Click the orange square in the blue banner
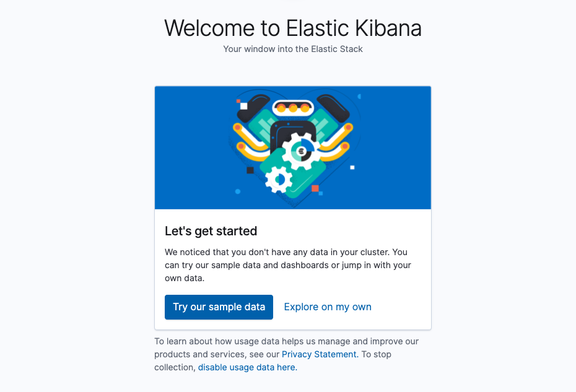Image resolution: width=576 pixels, height=392 pixels. (315, 189)
